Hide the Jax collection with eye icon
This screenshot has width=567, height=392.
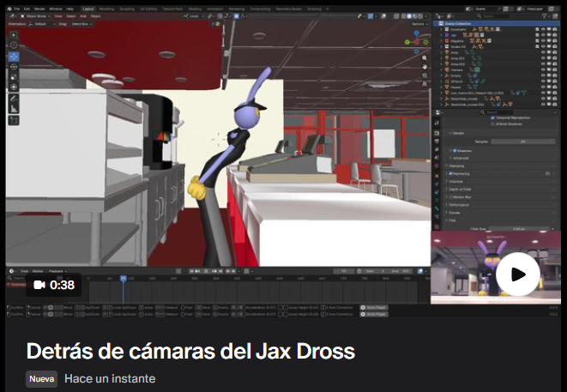(x=543, y=35)
